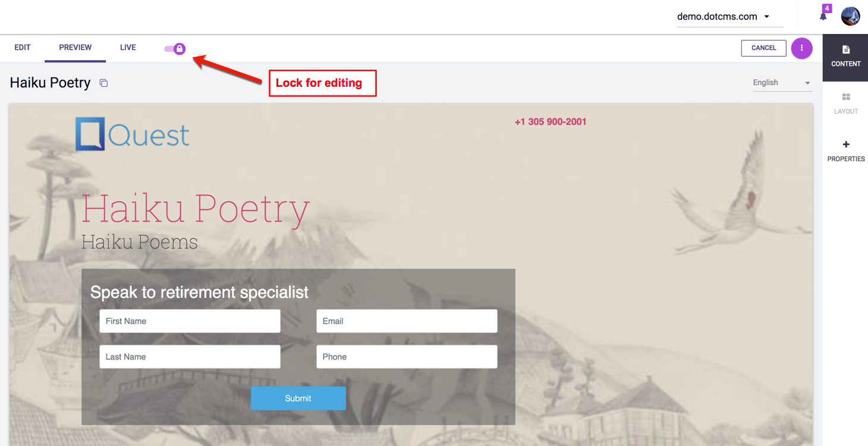Open the English language dropdown
Screen dimensions: 868x446
point(782,83)
